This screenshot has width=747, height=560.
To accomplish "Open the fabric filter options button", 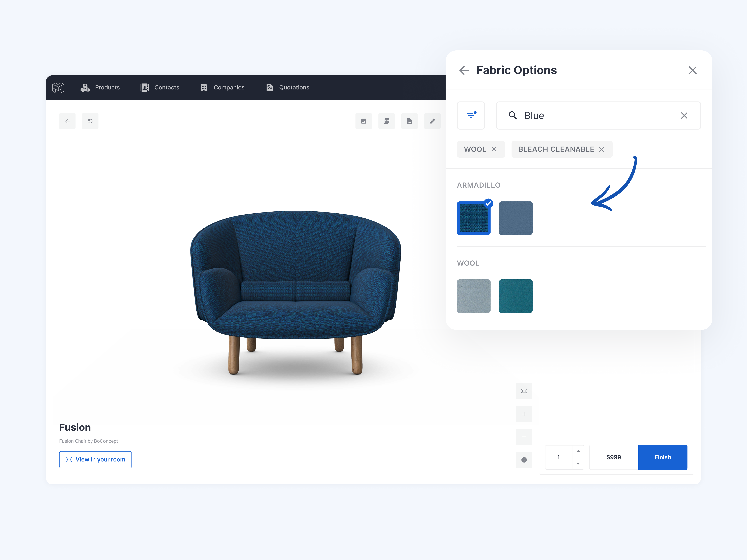I will click(x=471, y=115).
